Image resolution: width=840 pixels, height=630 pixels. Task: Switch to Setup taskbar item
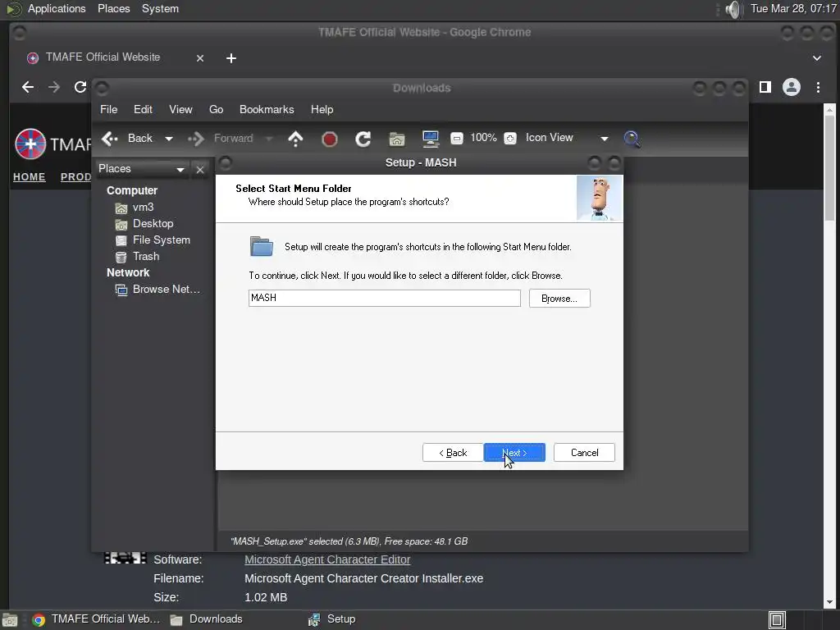coord(331,619)
